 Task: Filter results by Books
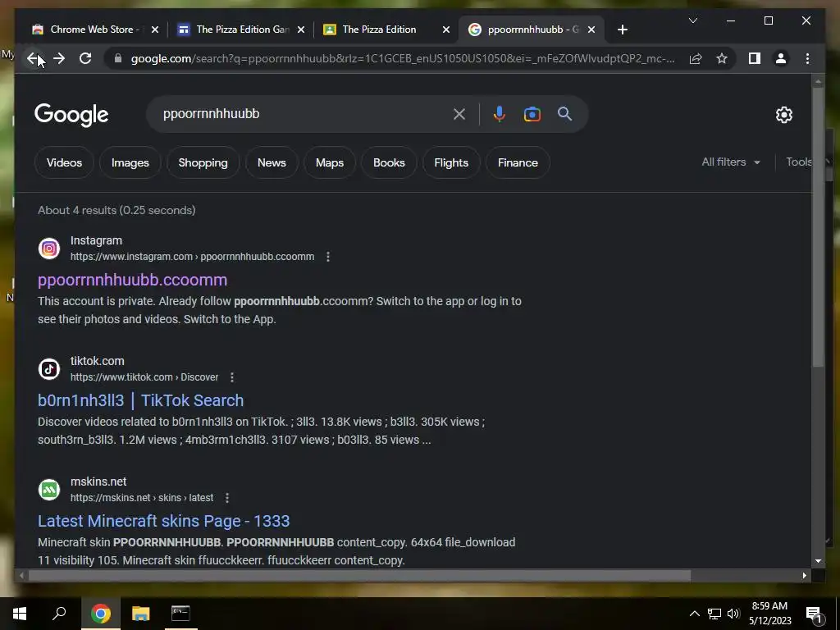[389, 162]
